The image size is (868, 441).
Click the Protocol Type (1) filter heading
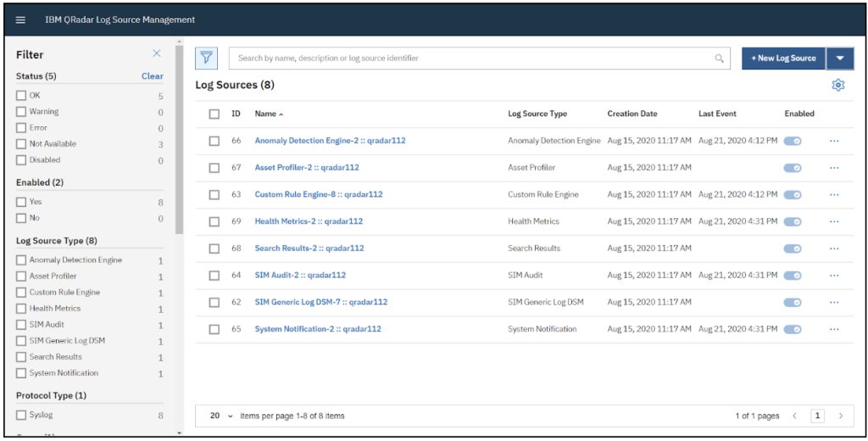pos(51,395)
